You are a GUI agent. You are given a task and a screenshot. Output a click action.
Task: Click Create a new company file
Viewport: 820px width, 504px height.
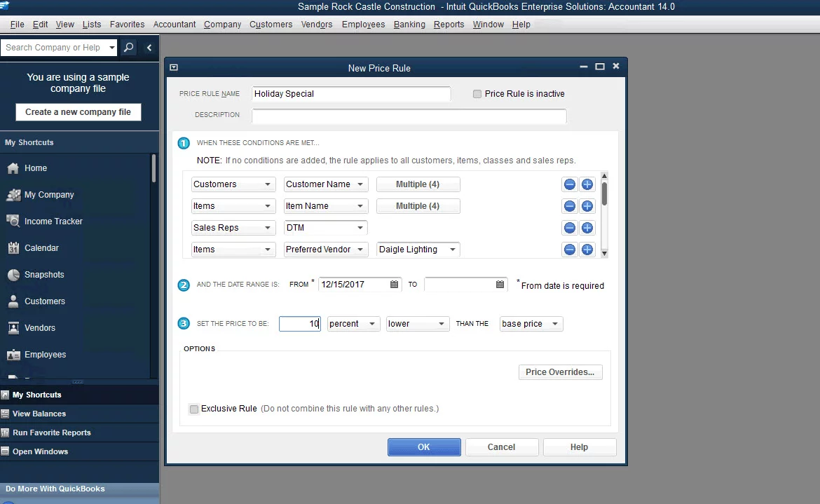78,111
